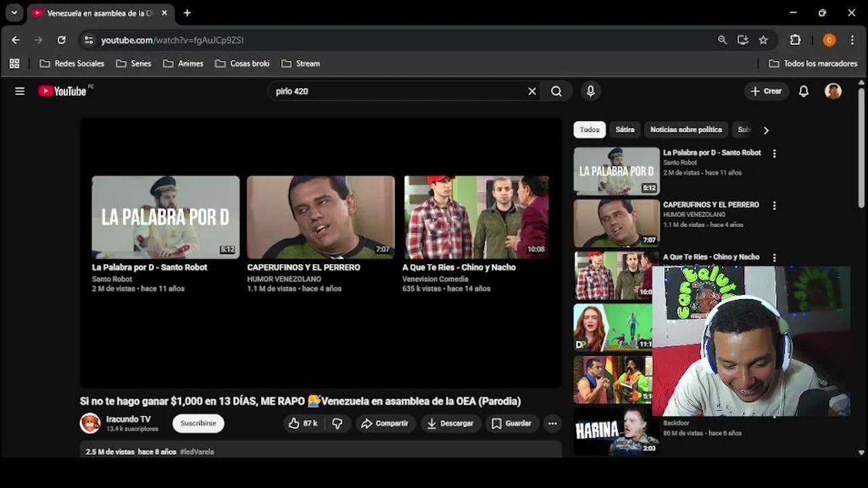The width and height of the screenshot is (868, 488).
Task: Clear the search box with the X
Action: pyautogui.click(x=532, y=91)
